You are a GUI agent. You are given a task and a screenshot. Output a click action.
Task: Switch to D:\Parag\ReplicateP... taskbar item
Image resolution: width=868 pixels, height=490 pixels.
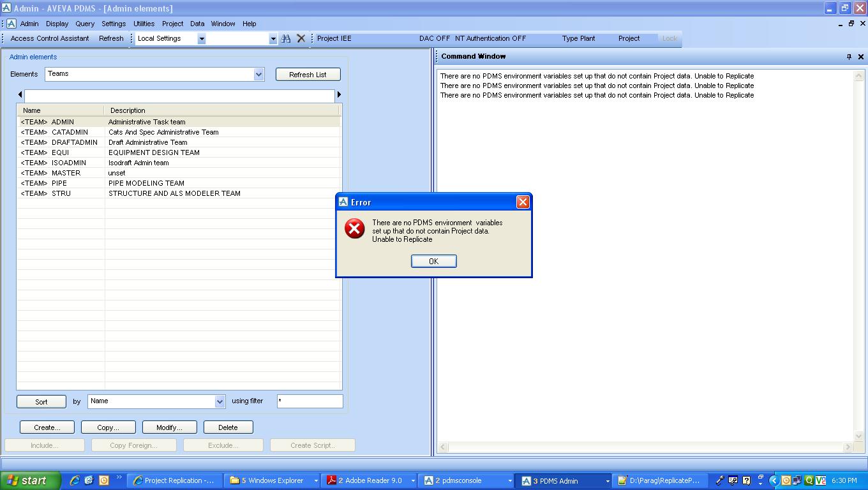[x=661, y=480]
